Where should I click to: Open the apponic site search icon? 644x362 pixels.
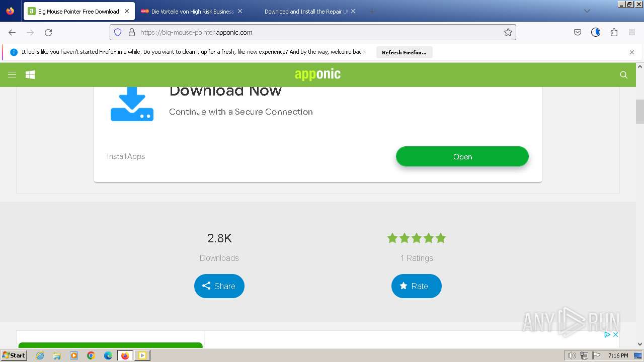tap(624, 75)
